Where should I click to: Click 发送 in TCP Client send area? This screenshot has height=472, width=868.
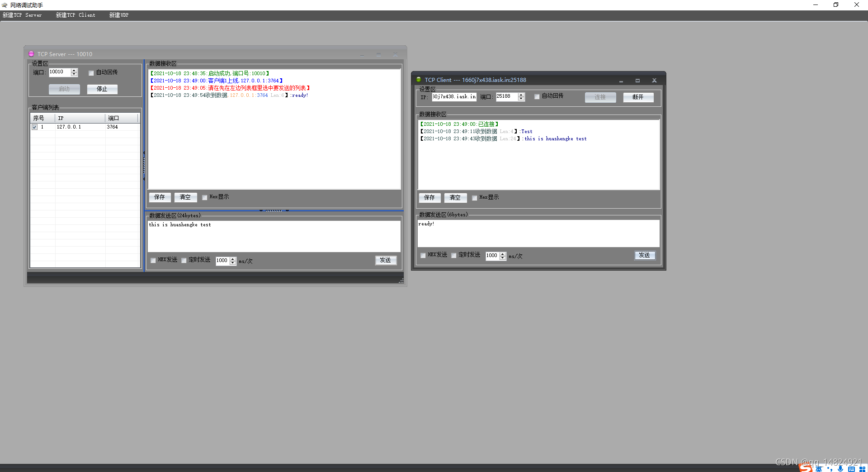click(x=645, y=255)
